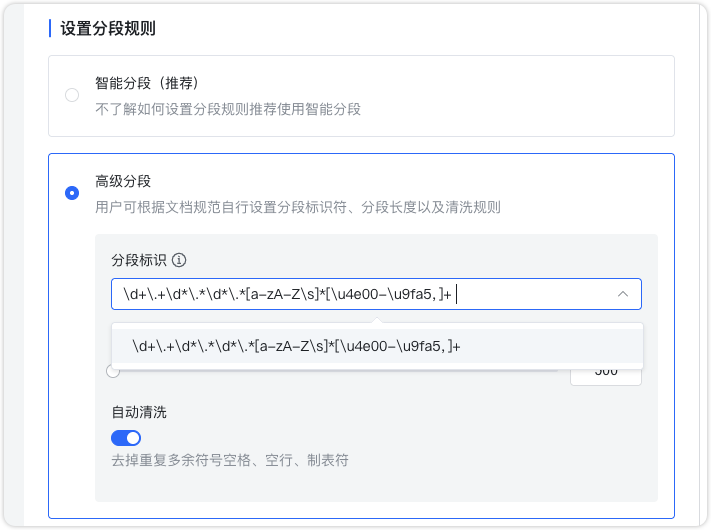Click the info icon beside 分段标识
Screen dimensions: 711x530
point(180,260)
